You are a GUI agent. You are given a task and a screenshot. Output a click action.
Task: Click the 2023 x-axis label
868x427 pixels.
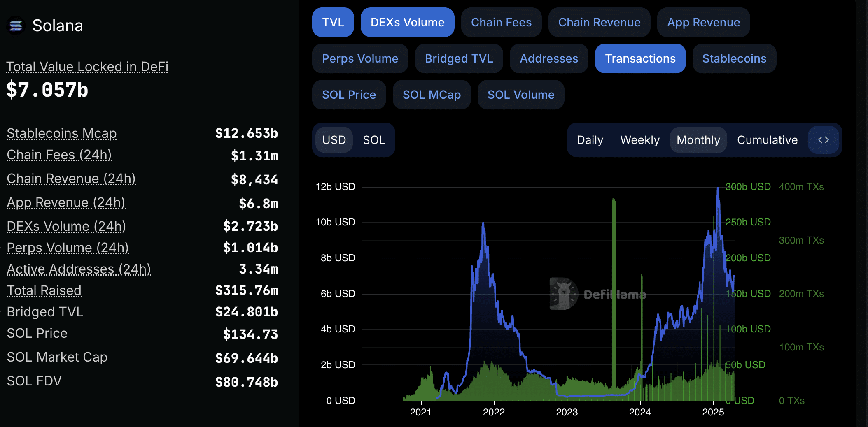point(567,412)
